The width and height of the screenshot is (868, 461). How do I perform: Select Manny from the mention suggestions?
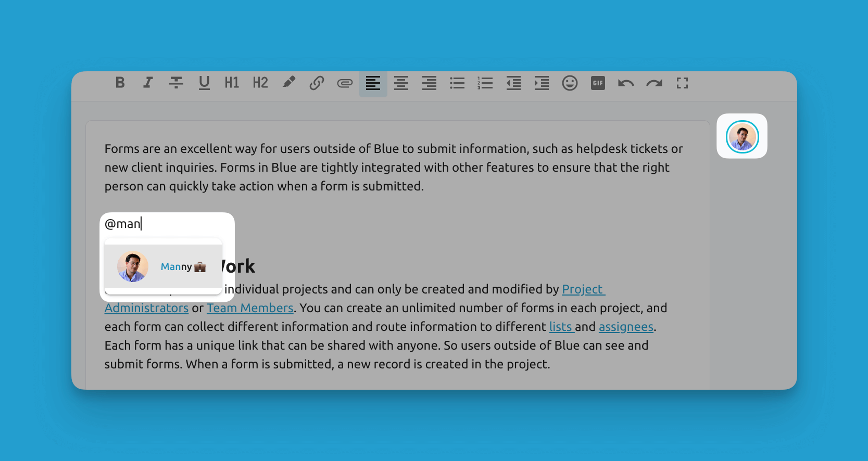(163, 266)
